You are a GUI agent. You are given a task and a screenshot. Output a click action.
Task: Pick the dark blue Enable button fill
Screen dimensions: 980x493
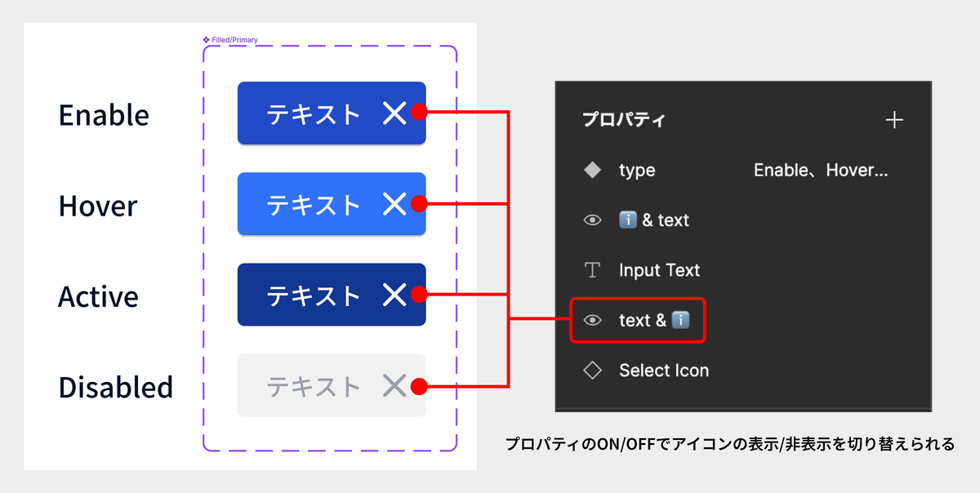pos(332,113)
